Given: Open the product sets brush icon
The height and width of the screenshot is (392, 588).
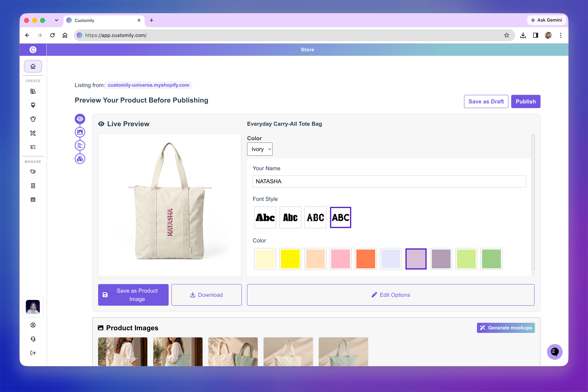Looking at the screenshot, I should pos(33,105).
